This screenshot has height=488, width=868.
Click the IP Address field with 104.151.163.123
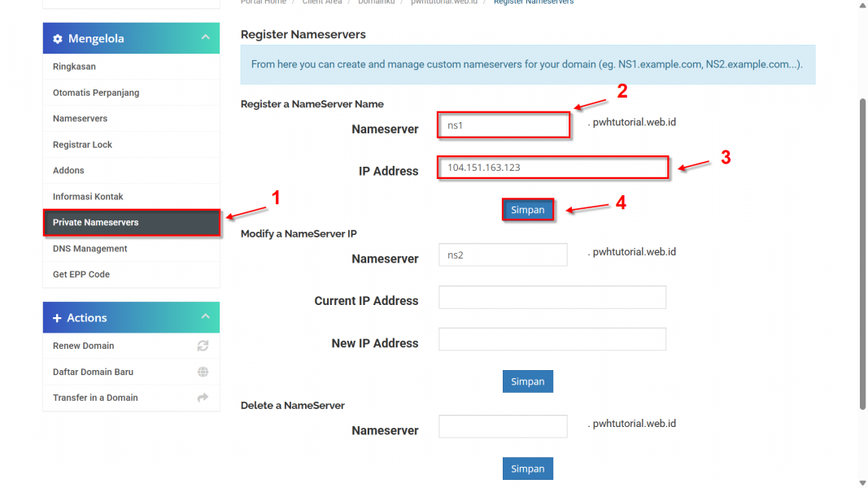[552, 167]
